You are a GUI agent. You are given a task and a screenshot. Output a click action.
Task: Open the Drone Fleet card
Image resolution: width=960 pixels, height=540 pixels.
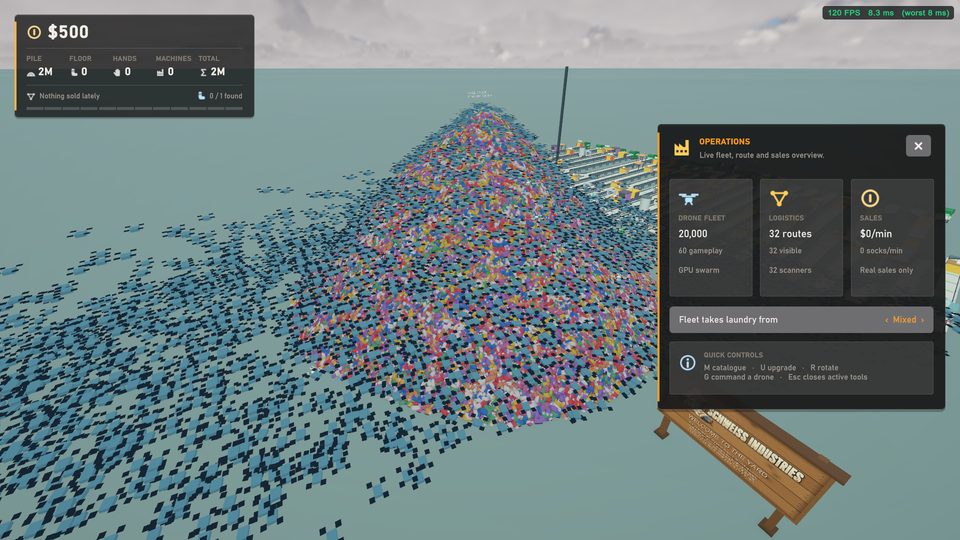pos(711,238)
